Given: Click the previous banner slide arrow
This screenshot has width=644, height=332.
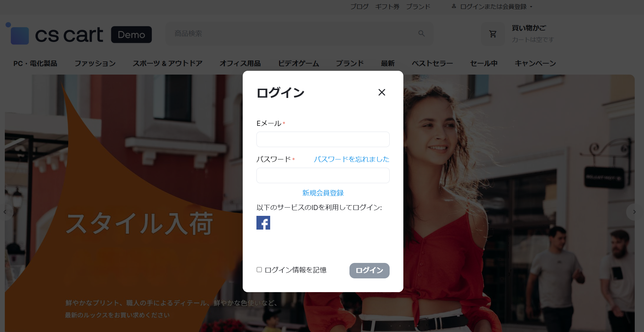Looking at the screenshot, I should click(x=5, y=212).
